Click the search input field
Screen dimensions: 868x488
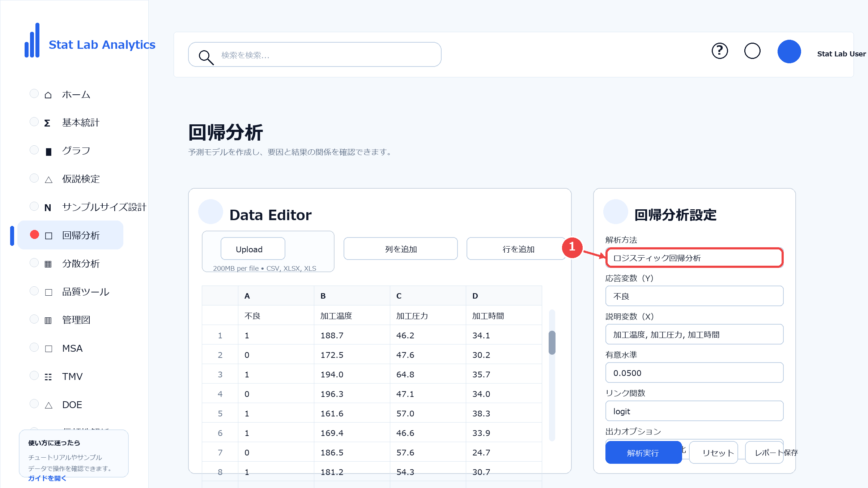click(315, 55)
